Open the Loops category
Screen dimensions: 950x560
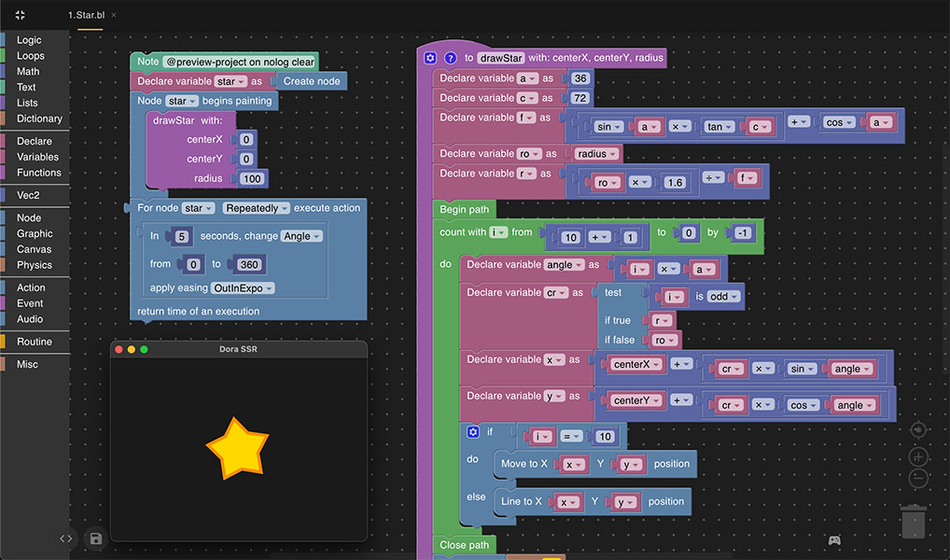(x=30, y=56)
